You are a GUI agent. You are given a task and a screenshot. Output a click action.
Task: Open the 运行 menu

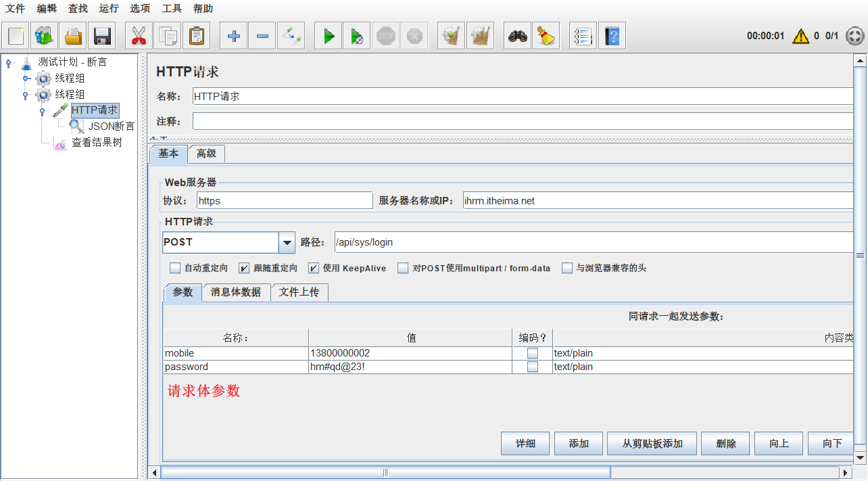[109, 9]
